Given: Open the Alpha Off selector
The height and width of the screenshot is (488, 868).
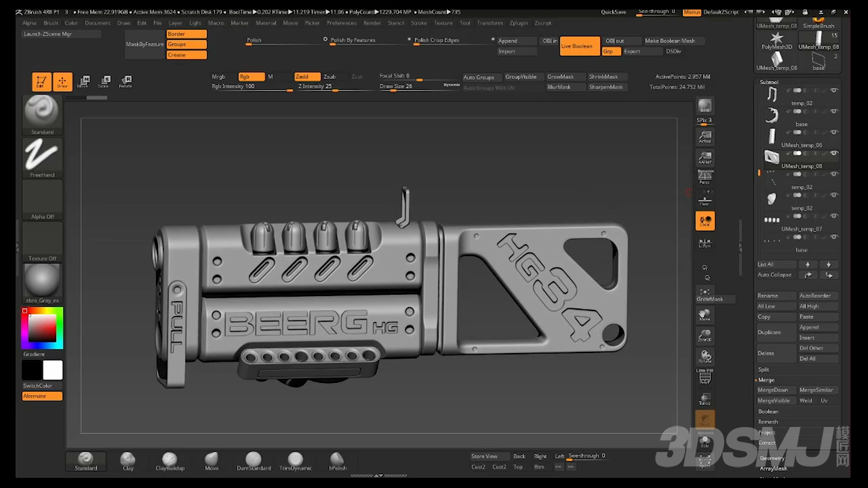Looking at the screenshot, I should tap(42, 200).
